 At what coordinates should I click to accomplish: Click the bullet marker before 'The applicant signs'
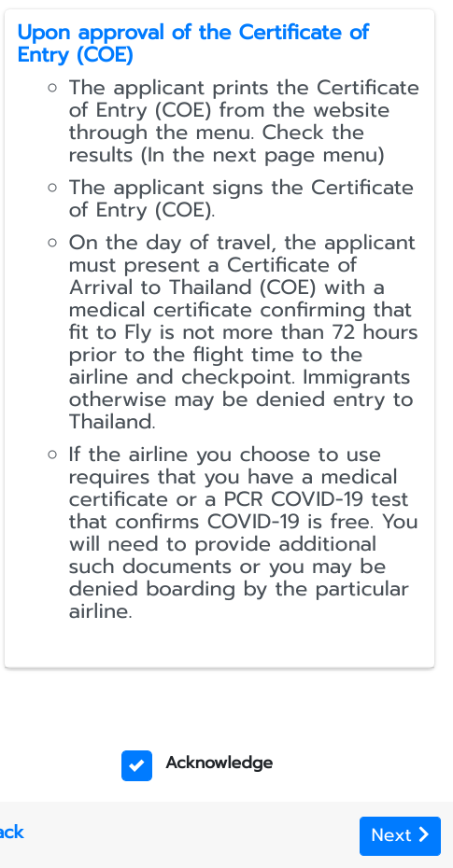click(52, 187)
